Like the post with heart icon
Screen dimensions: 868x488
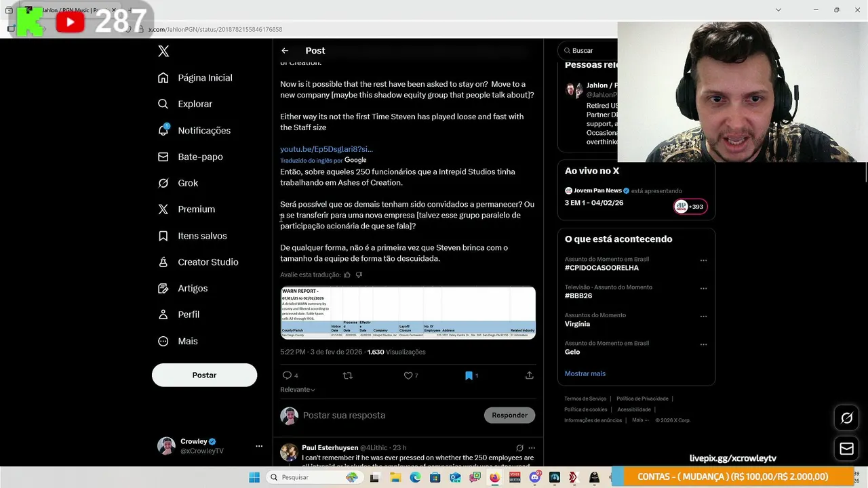click(x=408, y=375)
